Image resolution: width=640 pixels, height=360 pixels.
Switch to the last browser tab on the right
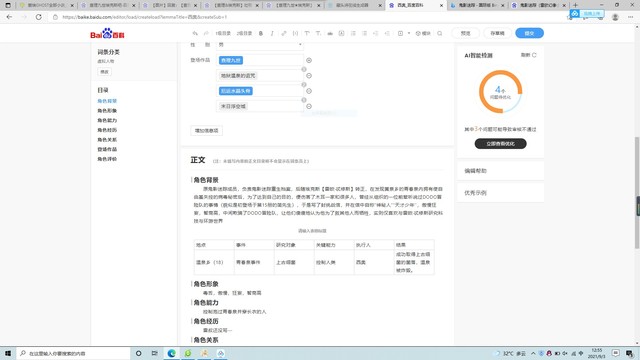[x=538, y=5]
